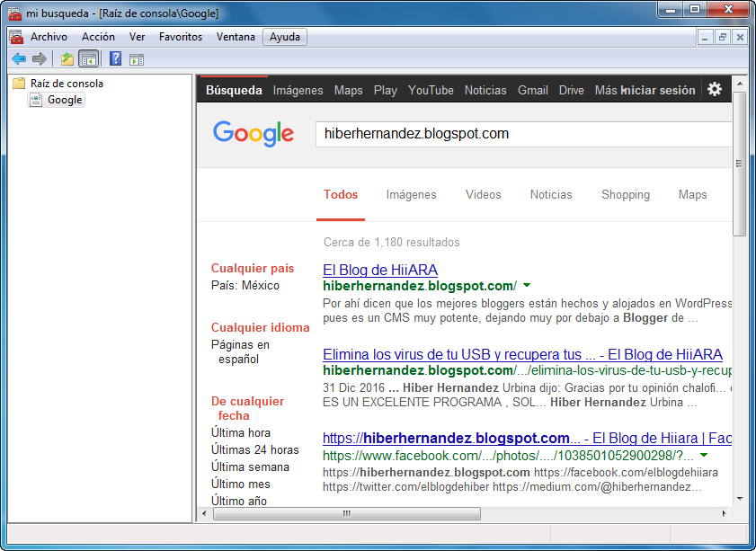Restore the inner console child window
This screenshot has height=551, width=756.
tap(722, 37)
